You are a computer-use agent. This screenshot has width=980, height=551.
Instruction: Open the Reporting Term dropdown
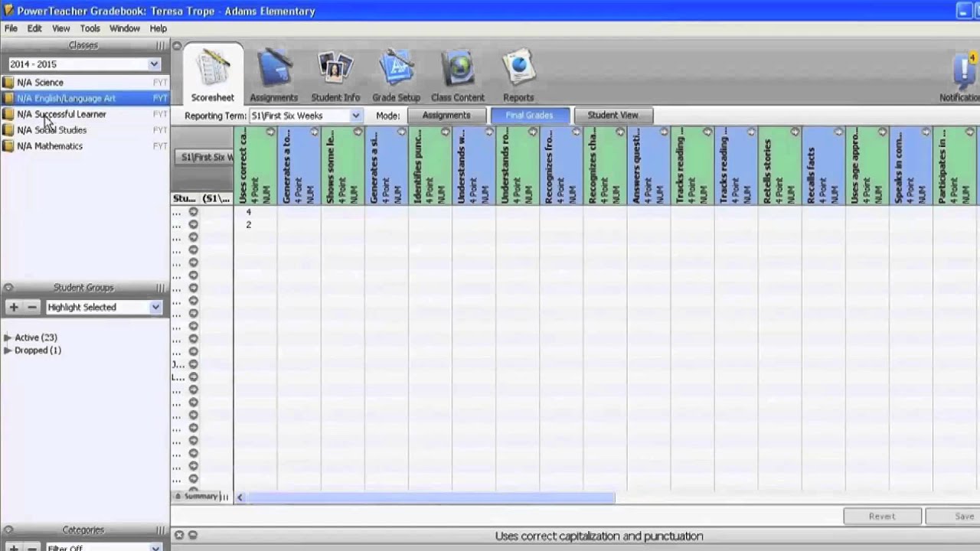(305, 116)
